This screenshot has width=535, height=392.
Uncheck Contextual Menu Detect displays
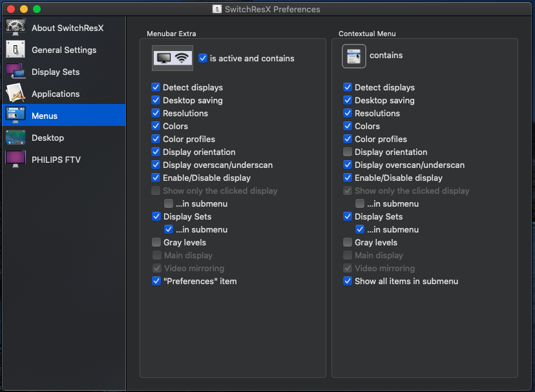click(348, 87)
